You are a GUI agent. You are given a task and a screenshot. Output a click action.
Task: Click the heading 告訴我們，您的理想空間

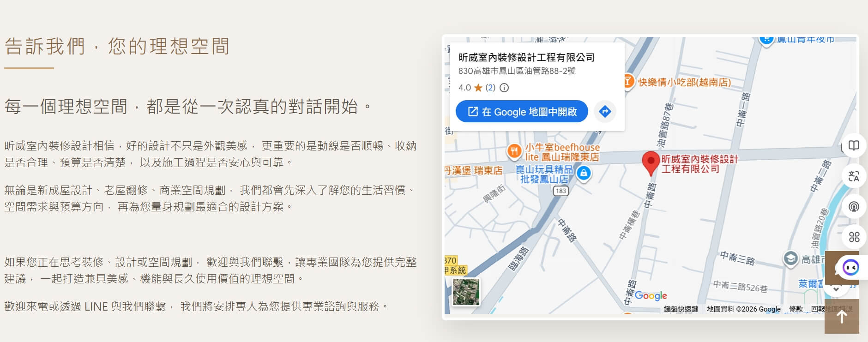click(117, 47)
